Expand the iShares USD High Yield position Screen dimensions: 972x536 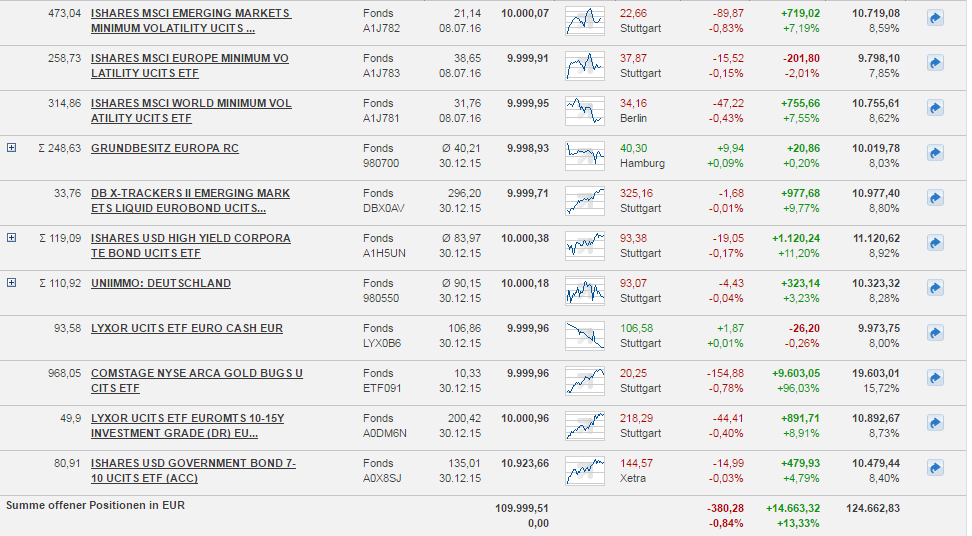click(x=12, y=238)
